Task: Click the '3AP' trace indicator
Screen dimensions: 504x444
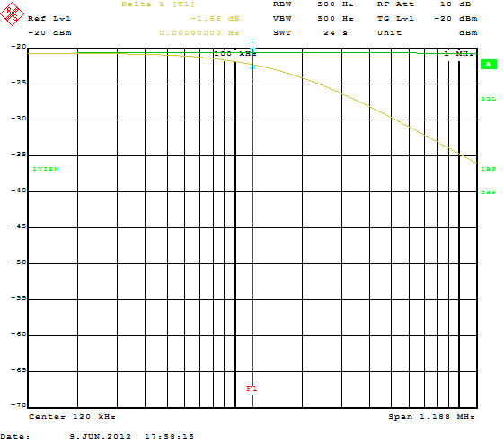Action: [488, 192]
